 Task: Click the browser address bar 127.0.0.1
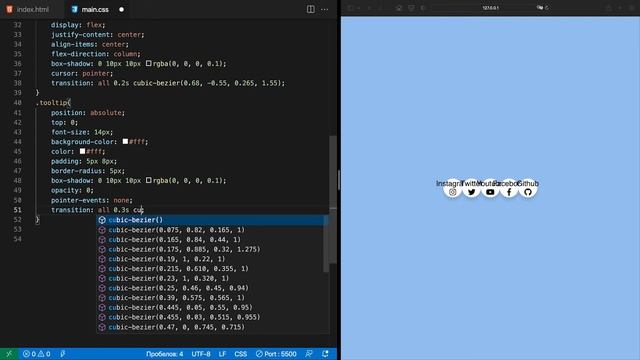(x=490, y=8)
